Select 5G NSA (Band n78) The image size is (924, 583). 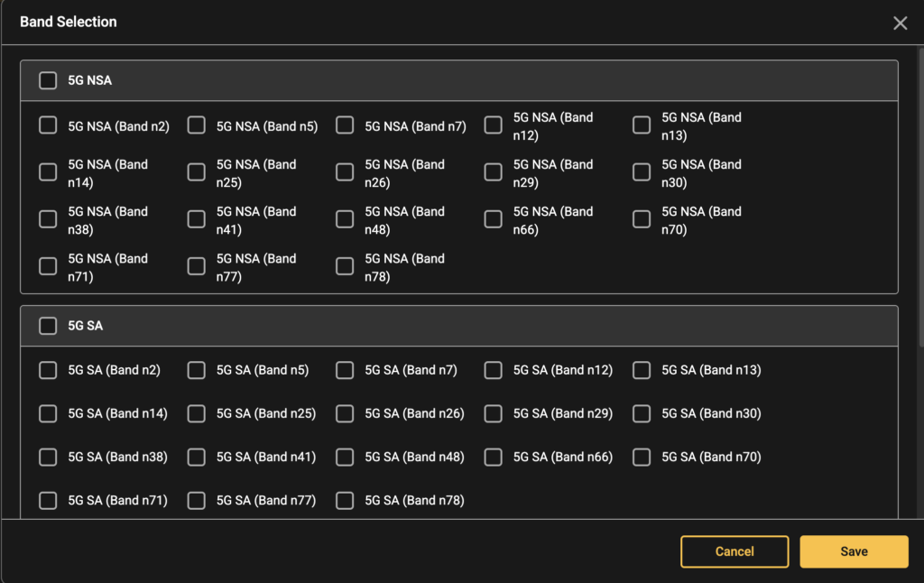click(345, 266)
